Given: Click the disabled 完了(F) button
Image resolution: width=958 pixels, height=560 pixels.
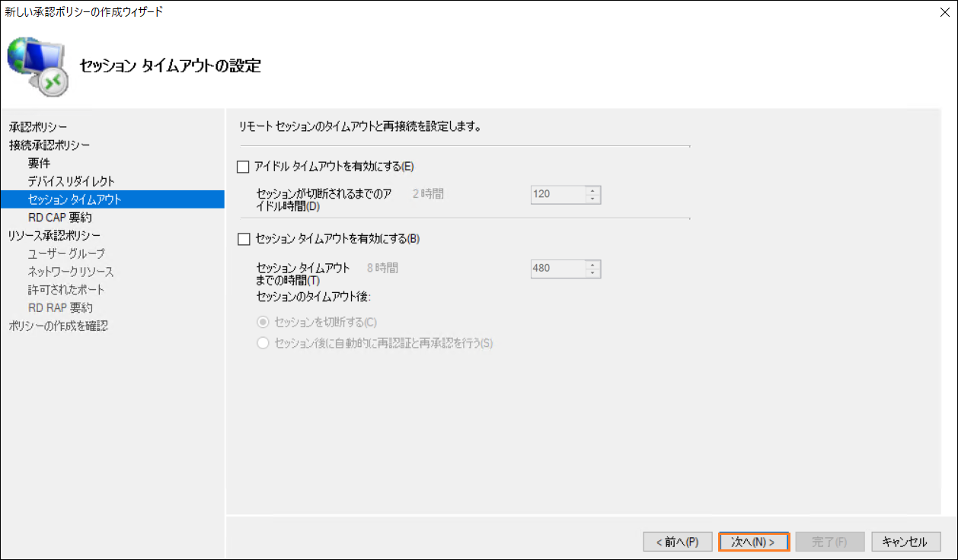Looking at the screenshot, I should point(830,542).
